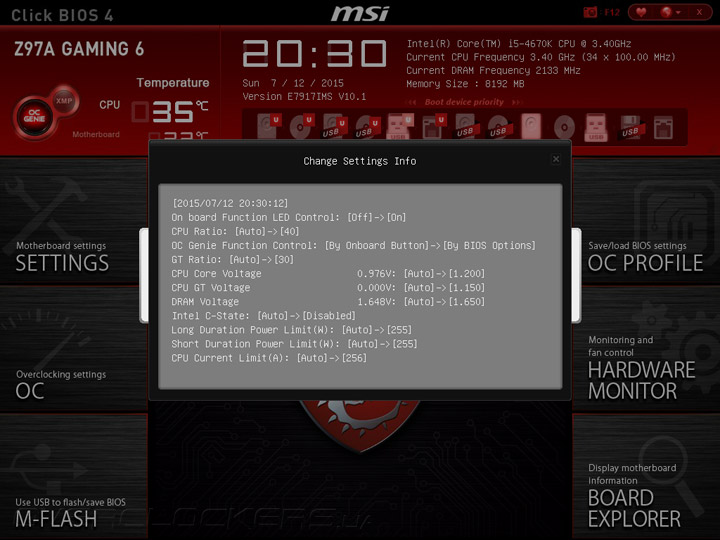Select the USB floppy boot device icon

(630, 127)
